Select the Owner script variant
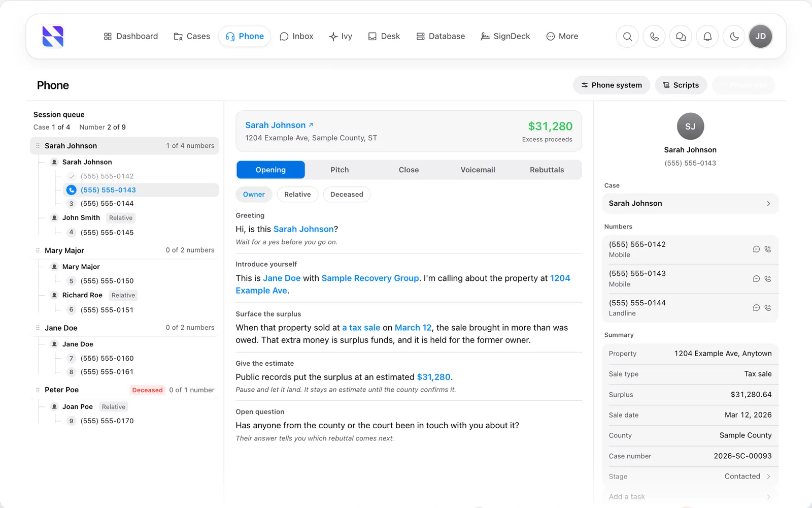Screen dimensions: 812x508 click(x=254, y=195)
